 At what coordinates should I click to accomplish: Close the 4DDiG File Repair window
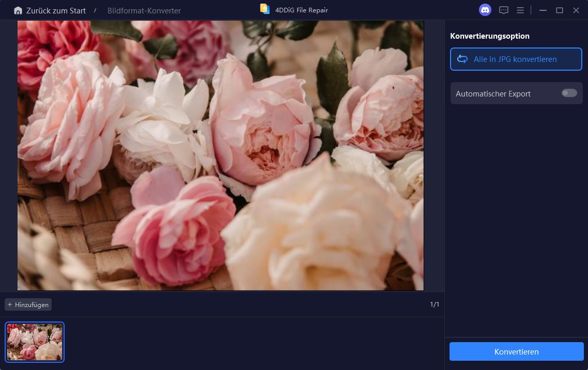point(576,10)
